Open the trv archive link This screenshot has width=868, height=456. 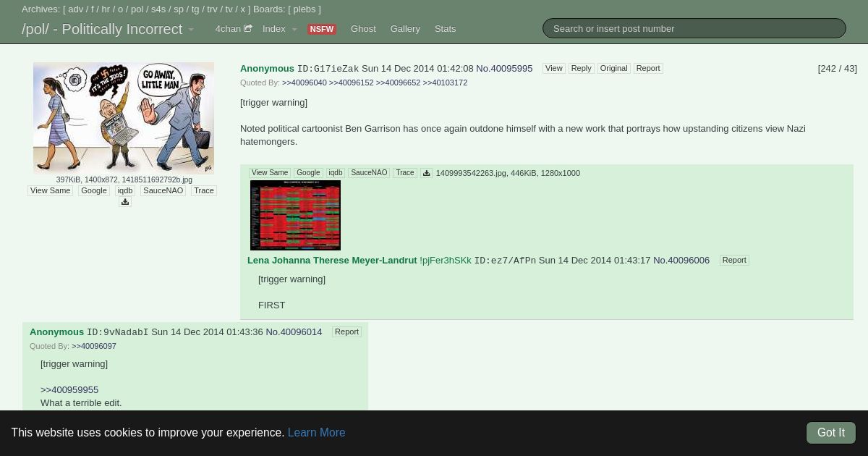point(213,9)
